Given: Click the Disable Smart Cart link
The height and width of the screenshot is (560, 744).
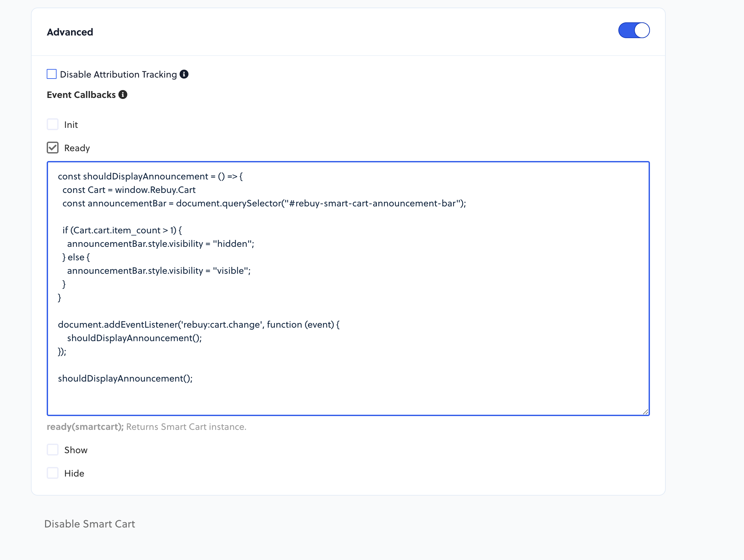Looking at the screenshot, I should (x=89, y=524).
